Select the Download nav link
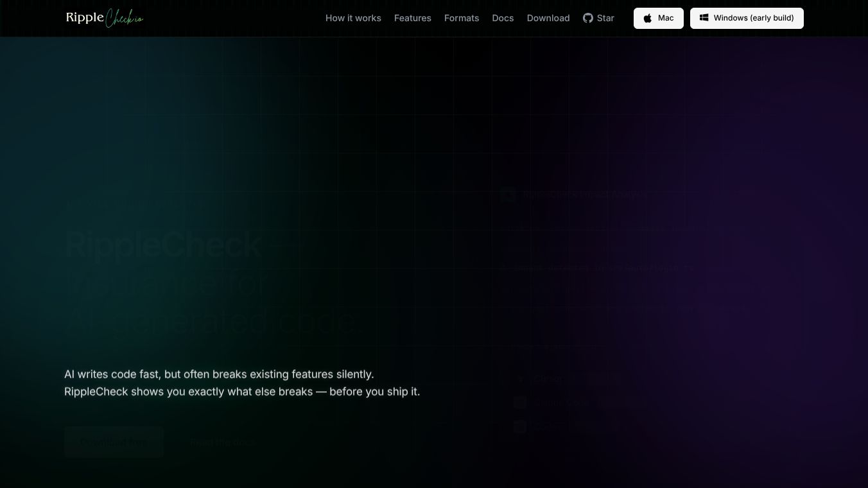The image size is (868, 488). coord(548,18)
